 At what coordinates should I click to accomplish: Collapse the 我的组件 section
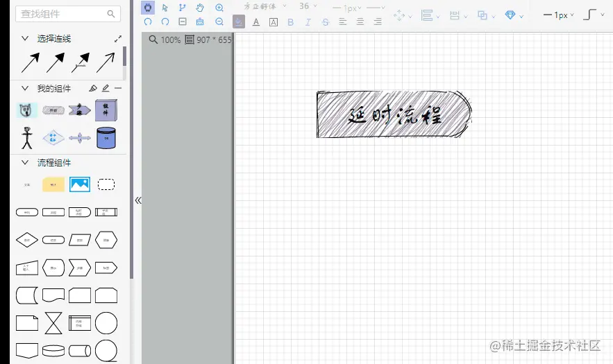pos(25,88)
